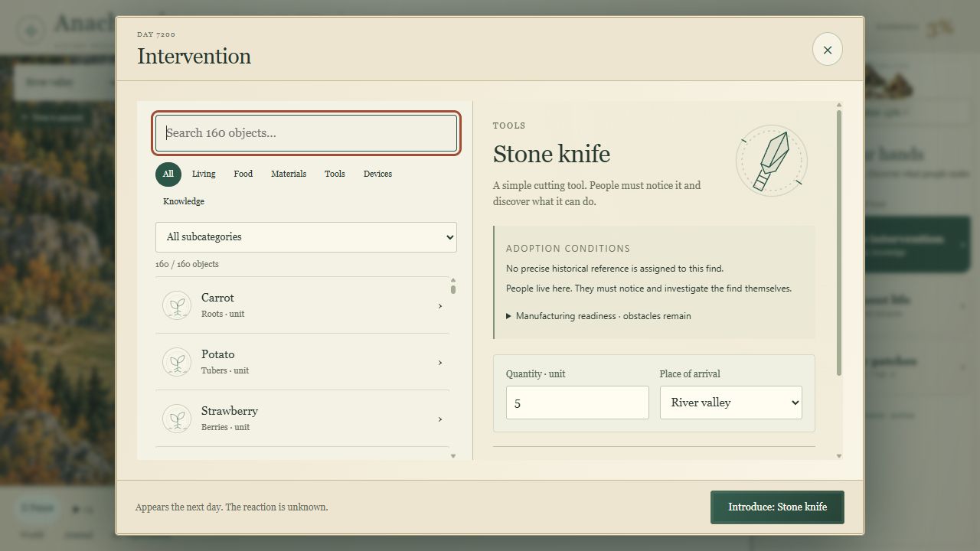The height and width of the screenshot is (551, 980).
Task: Open Carrot details via its chevron arrow
Action: coord(439,306)
